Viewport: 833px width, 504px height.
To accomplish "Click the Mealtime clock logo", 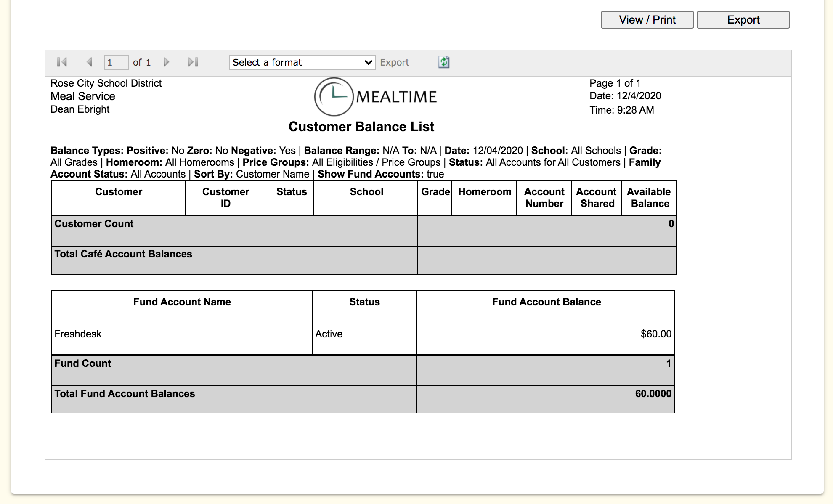I will pyautogui.click(x=334, y=97).
